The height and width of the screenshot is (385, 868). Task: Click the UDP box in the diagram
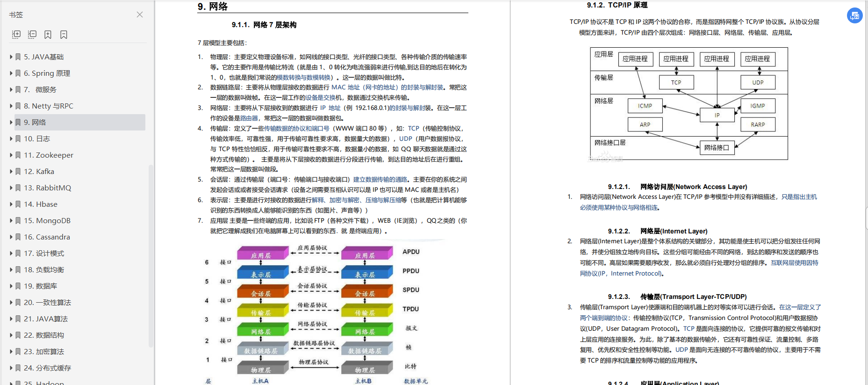click(x=758, y=82)
